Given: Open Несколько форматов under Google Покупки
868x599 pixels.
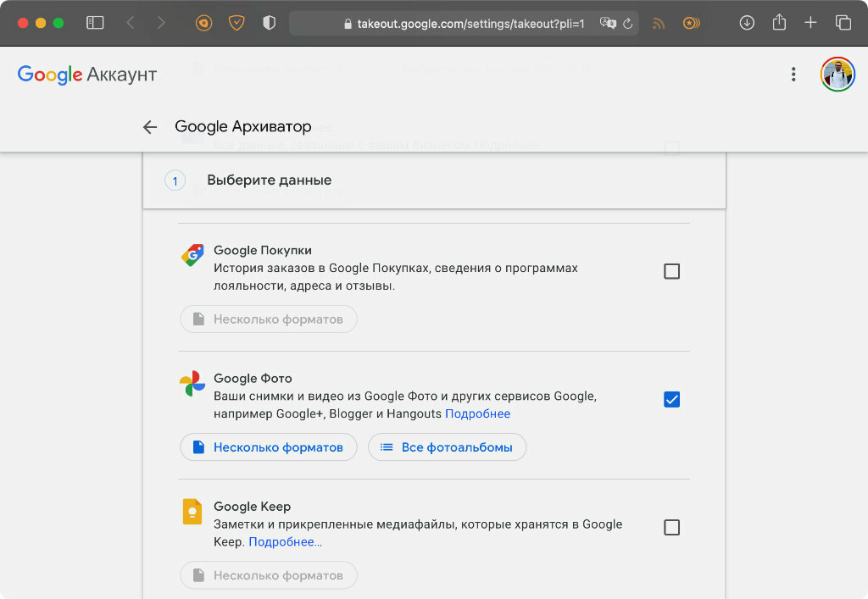Looking at the screenshot, I should tap(269, 319).
